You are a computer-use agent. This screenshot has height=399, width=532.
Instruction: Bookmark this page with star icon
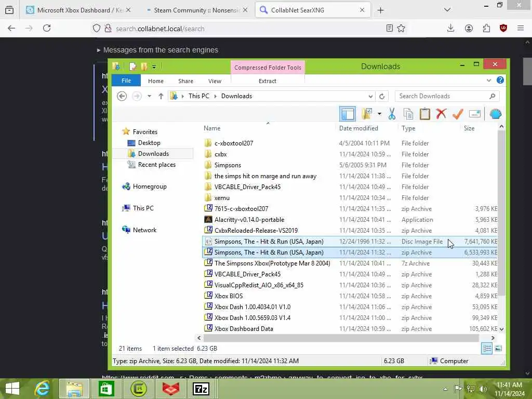pyautogui.click(x=402, y=29)
